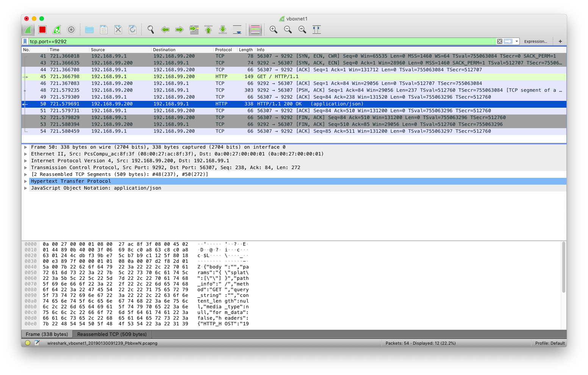The image size is (588, 375).
Task: Zoom in the main window text
Action: point(274,30)
